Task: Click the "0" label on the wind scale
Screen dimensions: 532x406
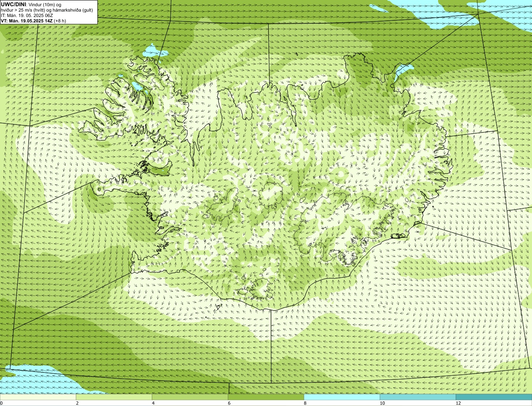Action: pyautogui.click(x=1, y=403)
